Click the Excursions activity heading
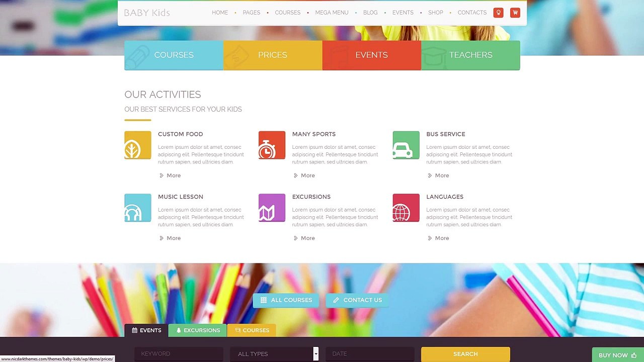The width and height of the screenshot is (644, 362). tap(311, 197)
